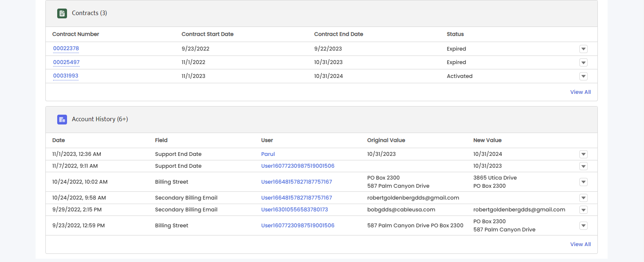
Task: Click the Account History (6+) title
Action: point(100,119)
